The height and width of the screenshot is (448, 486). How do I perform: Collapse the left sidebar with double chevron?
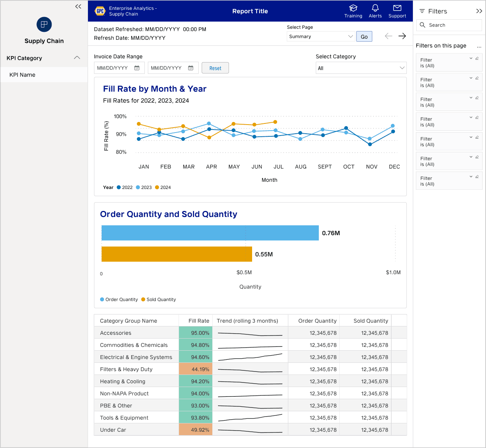click(78, 6)
